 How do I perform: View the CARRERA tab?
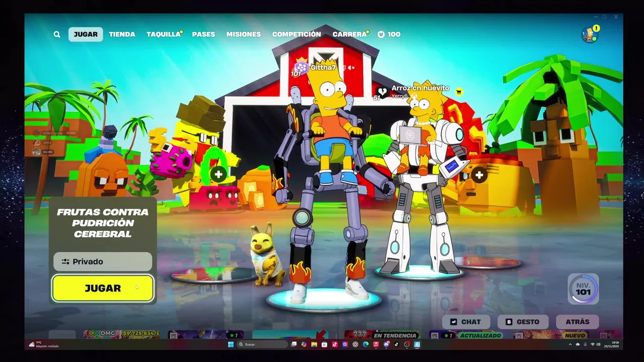click(350, 34)
